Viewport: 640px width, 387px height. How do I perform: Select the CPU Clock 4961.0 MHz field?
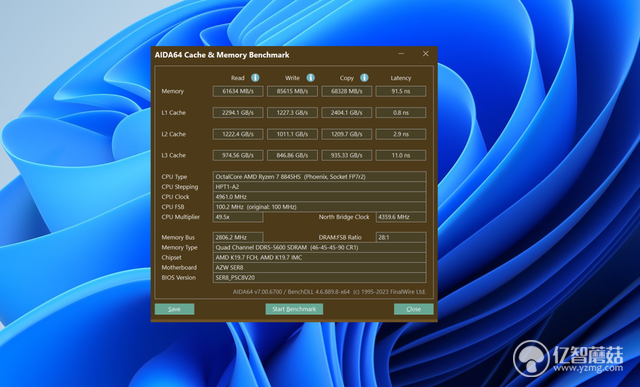(x=320, y=197)
